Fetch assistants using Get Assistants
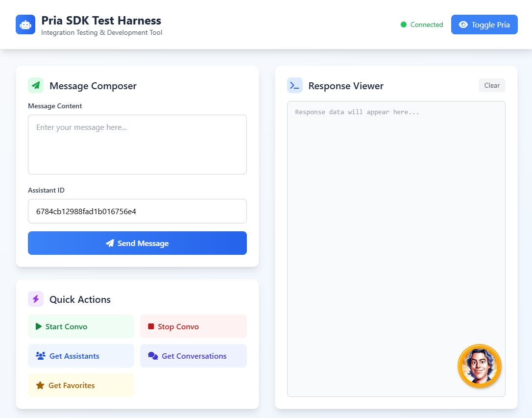 pos(81,356)
